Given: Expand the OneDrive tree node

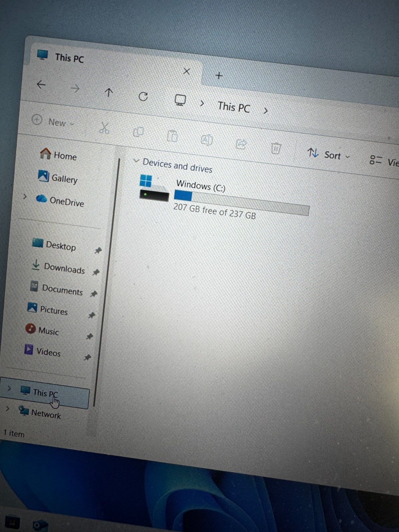Looking at the screenshot, I should 25,196.
